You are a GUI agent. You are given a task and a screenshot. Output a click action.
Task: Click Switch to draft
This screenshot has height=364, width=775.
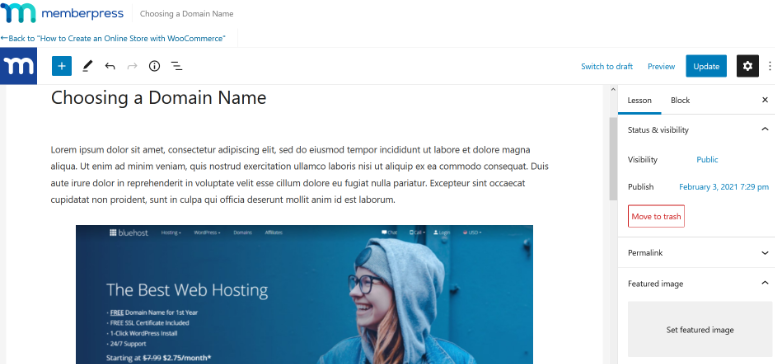606,66
